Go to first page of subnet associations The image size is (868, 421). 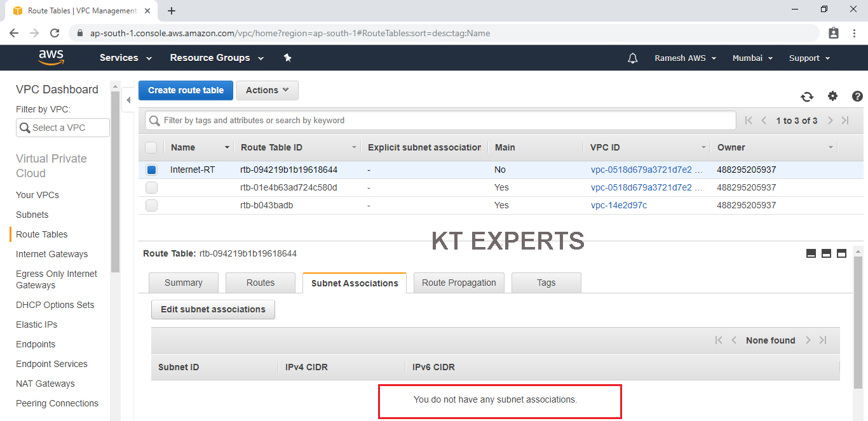719,340
